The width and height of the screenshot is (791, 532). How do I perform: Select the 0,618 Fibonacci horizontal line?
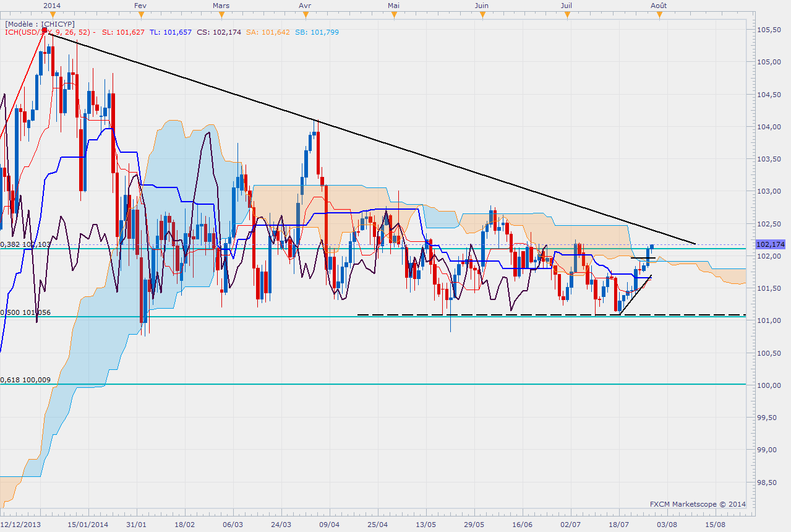(373, 384)
